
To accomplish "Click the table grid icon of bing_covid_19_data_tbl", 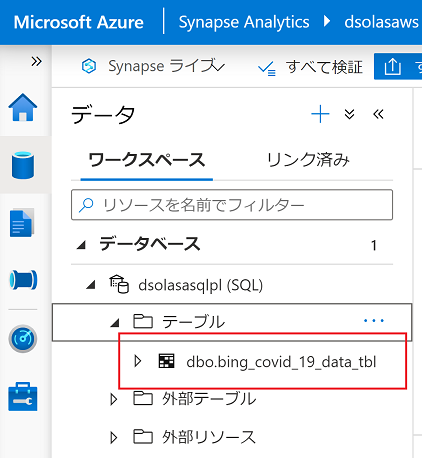I will 166,361.
